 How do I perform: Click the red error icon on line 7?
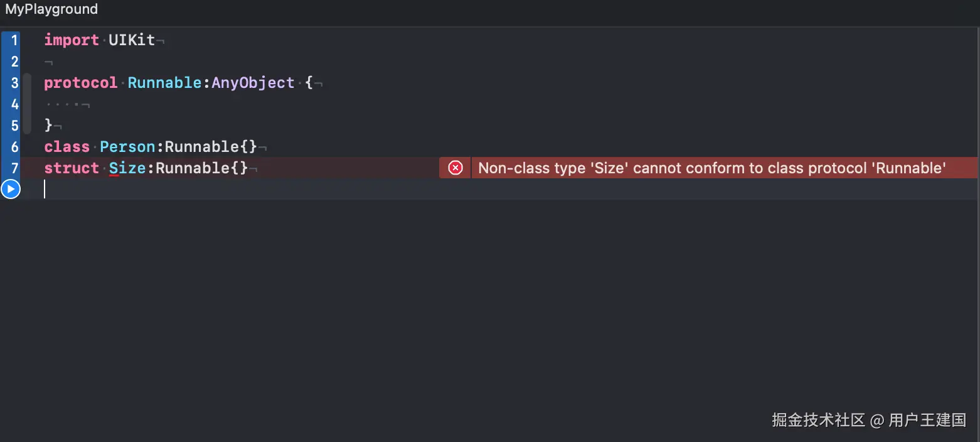(x=455, y=168)
